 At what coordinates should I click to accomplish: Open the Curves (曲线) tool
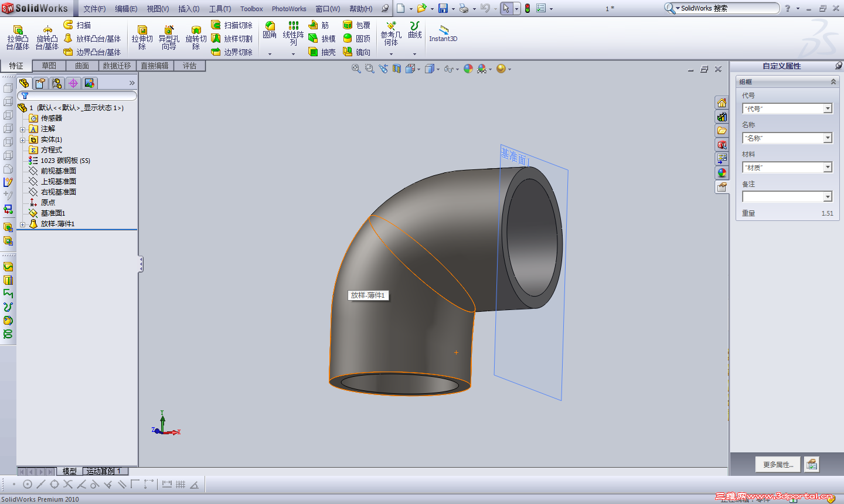pos(415,30)
